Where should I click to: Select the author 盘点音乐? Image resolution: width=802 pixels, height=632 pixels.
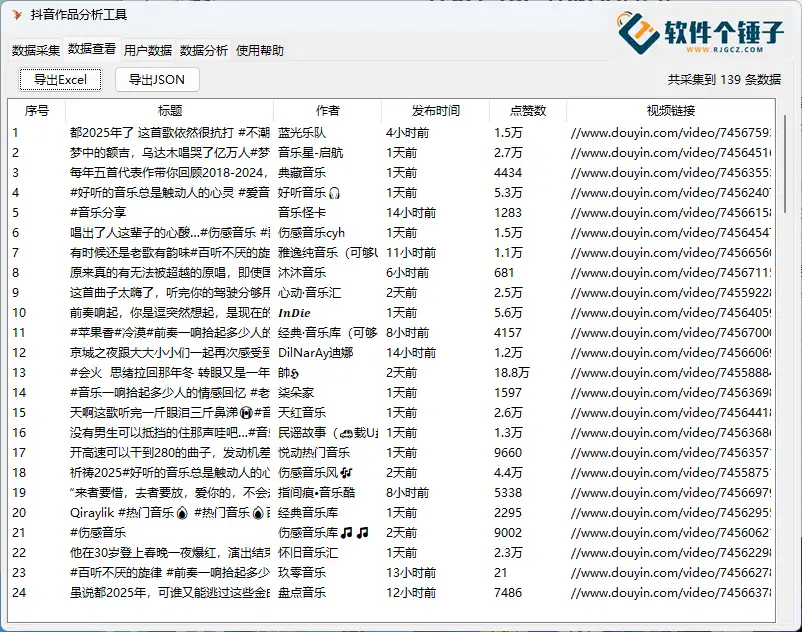(x=302, y=593)
